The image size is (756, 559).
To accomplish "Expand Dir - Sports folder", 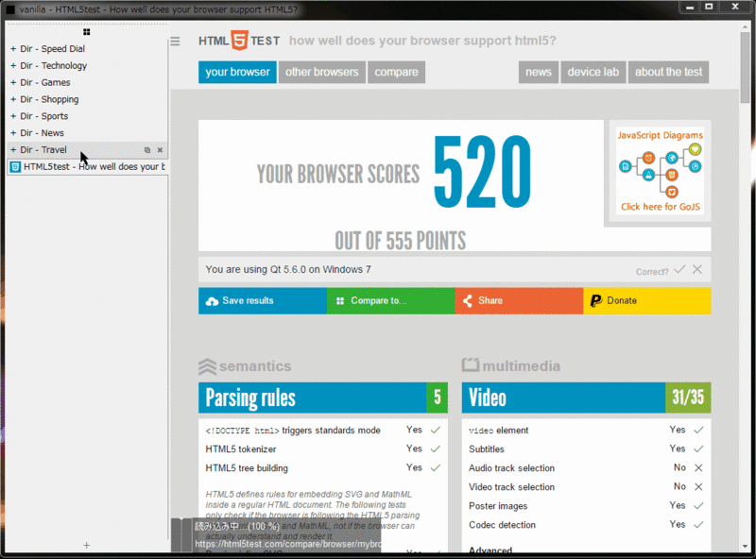I will [x=13, y=116].
